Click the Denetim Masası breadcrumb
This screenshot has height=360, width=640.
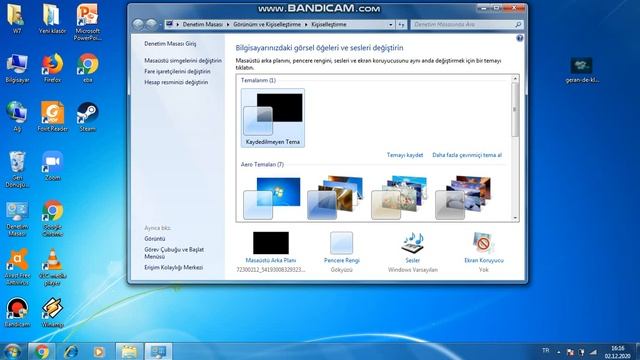(x=202, y=24)
